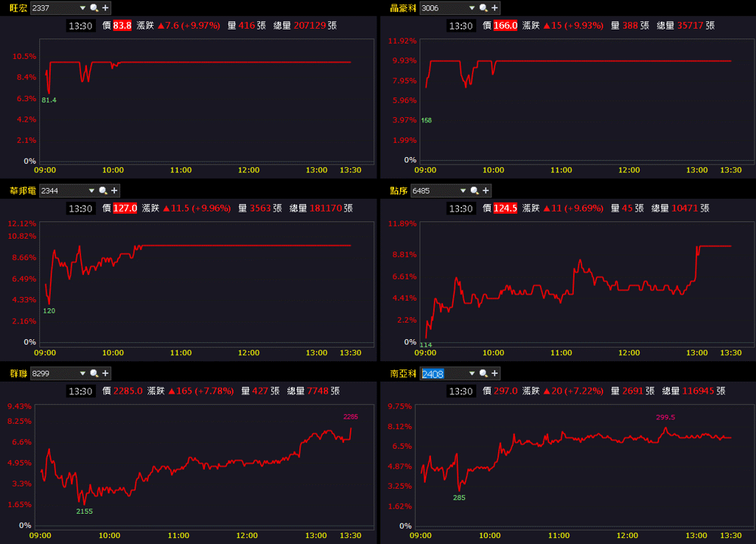Click the highlighted price 127.0 for 華邦電
The width and height of the screenshot is (756, 544).
(x=125, y=209)
